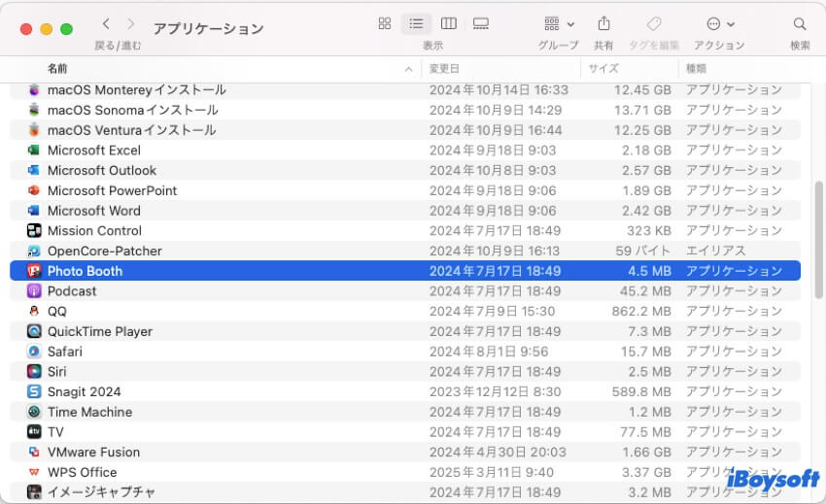Viewport: 826px width, 504px height.
Task: Toggle sort direction arrow in name column
Action: point(408,69)
